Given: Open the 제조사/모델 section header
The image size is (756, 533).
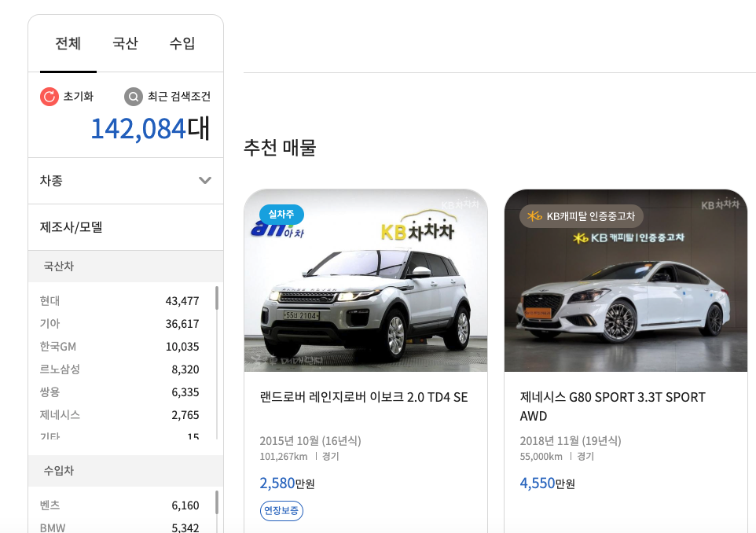Looking at the screenshot, I should pos(126,227).
